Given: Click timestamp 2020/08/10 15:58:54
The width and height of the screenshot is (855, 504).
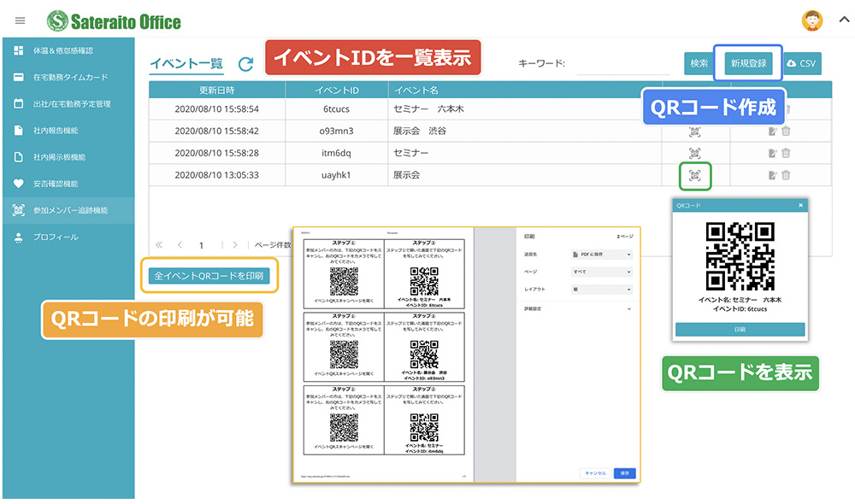Looking at the screenshot, I should pos(217,109).
